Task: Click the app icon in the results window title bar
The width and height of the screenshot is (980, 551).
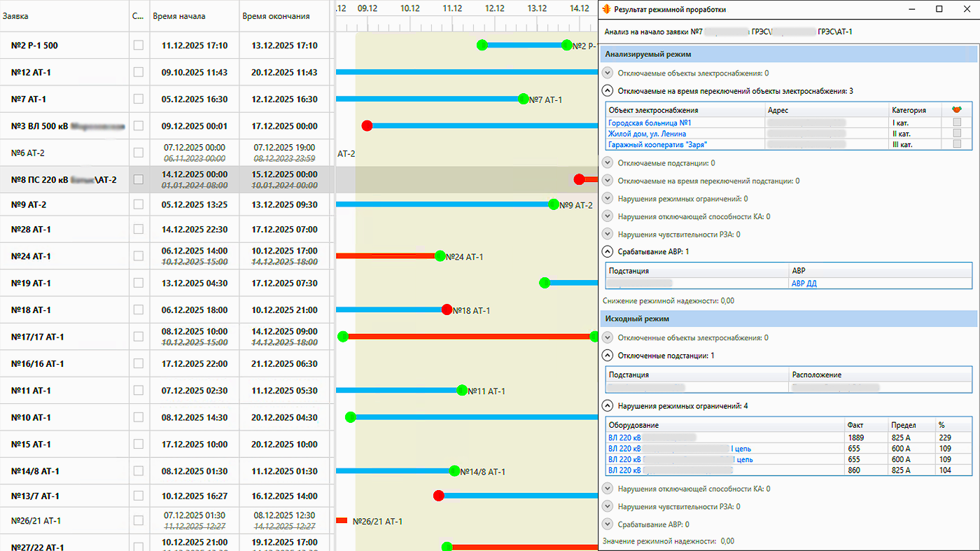Action: click(x=606, y=10)
